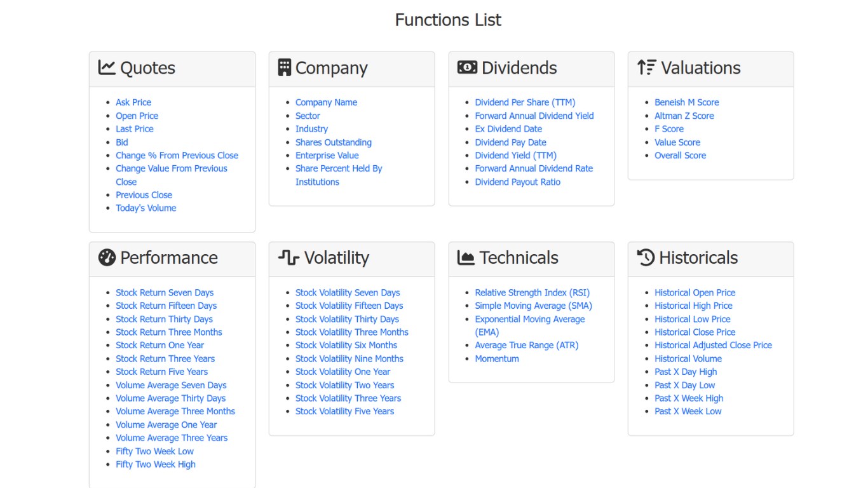Click the Valuations sort-arrow icon
868x488 pixels.
(x=646, y=67)
